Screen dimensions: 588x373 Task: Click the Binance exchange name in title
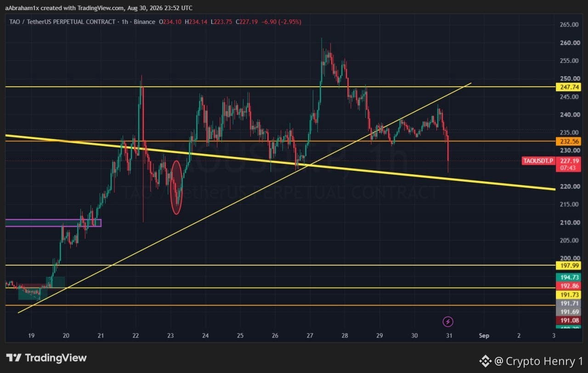[143, 22]
